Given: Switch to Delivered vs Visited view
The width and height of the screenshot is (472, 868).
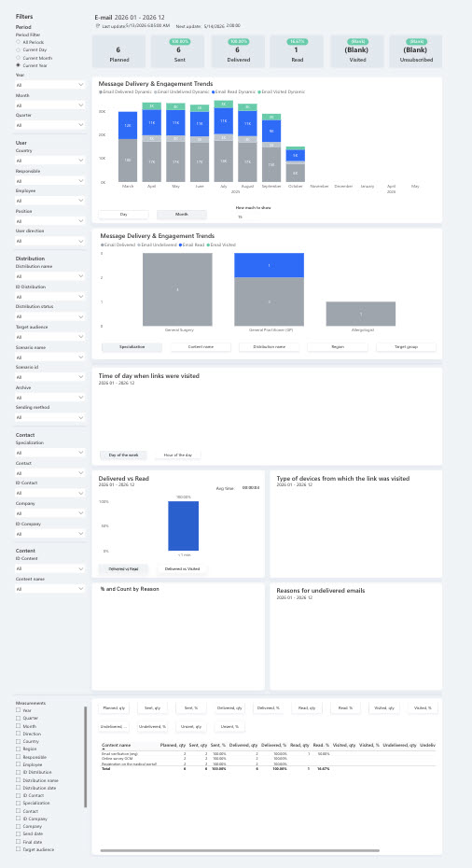Looking at the screenshot, I should point(182,568).
